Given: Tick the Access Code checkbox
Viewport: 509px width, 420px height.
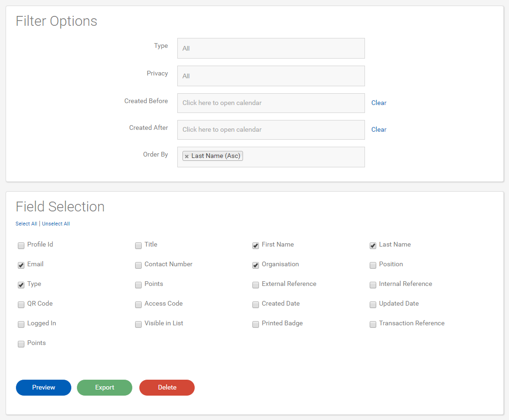Looking at the screenshot, I should coord(138,305).
